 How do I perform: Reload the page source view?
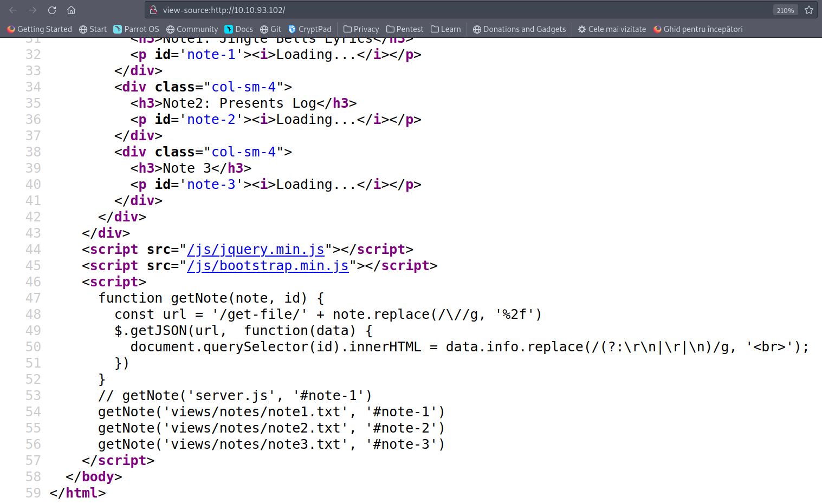coord(52,10)
